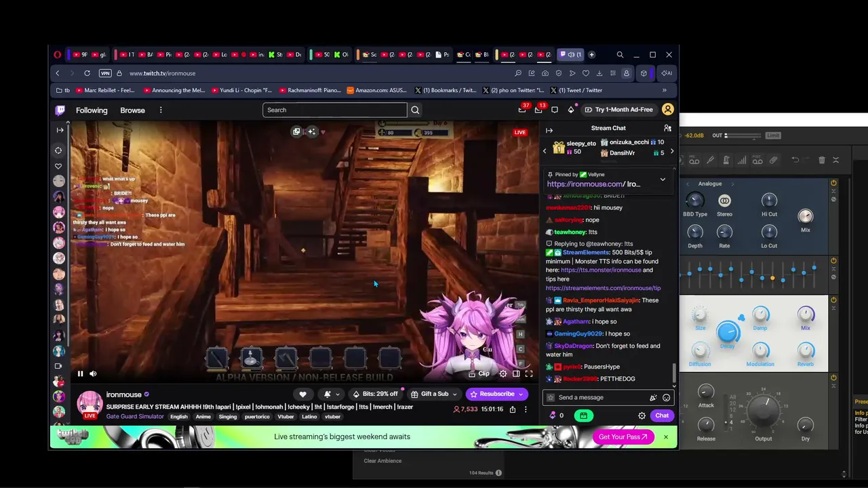Image resolution: width=868 pixels, height=488 pixels.
Task: Open the Gate Guard Simulator category link
Action: click(x=135, y=416)
